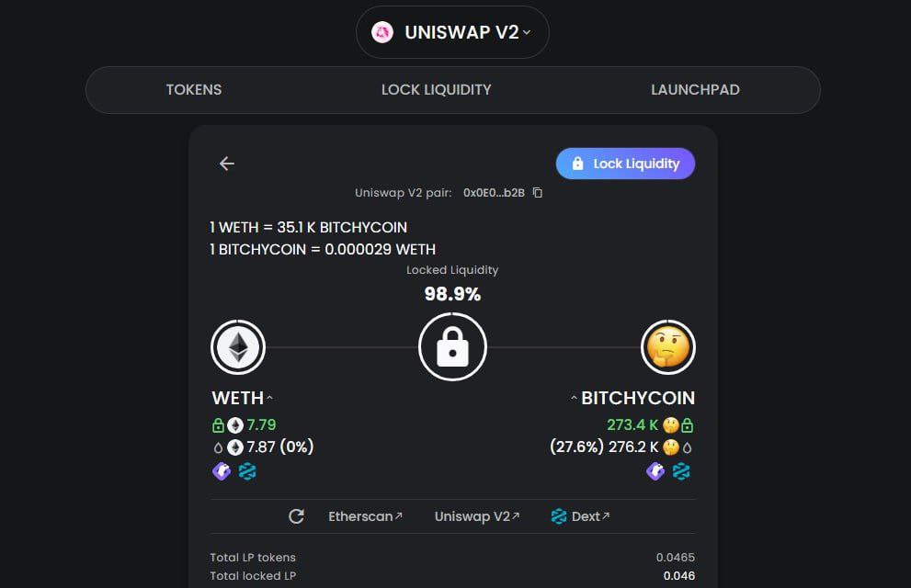This screenshot has height=588, width=911.
Task: Open the purple explorer icon under WETH
Action: click(x=222, y=471)
